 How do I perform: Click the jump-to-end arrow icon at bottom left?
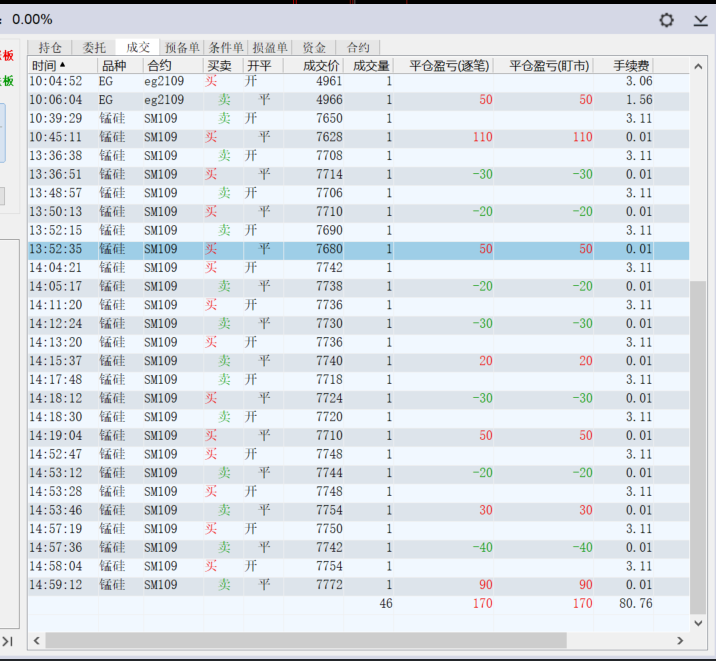tap(7, 641)
